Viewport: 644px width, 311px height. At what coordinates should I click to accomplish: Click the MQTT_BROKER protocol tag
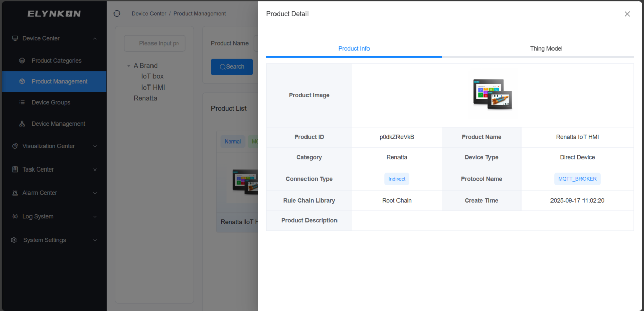point(577,179)
